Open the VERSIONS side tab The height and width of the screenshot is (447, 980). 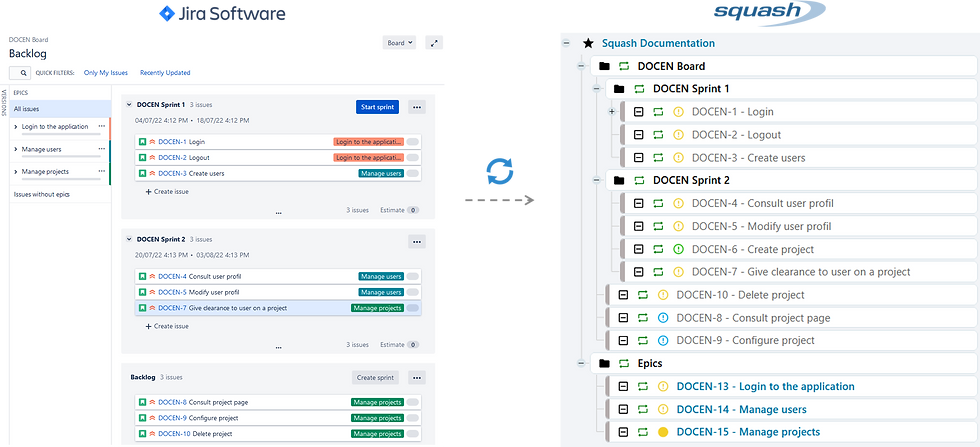coord(4,103)
